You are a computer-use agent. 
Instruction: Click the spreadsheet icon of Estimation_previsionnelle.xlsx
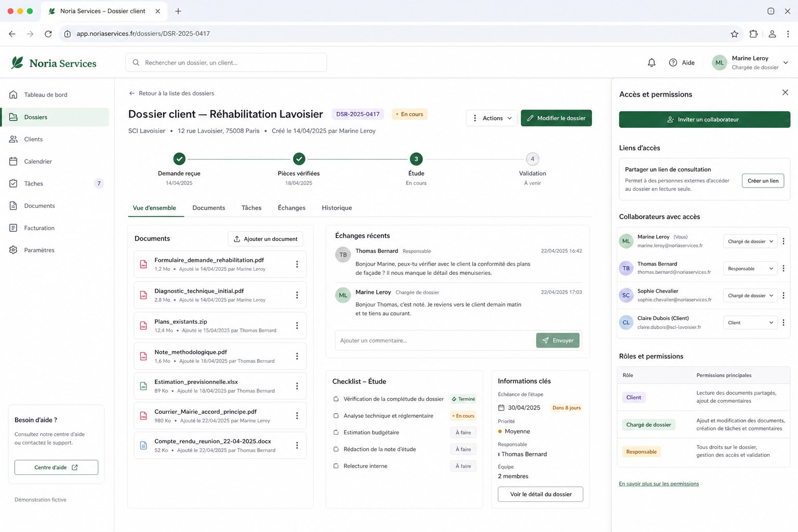[x=143, y=386]
